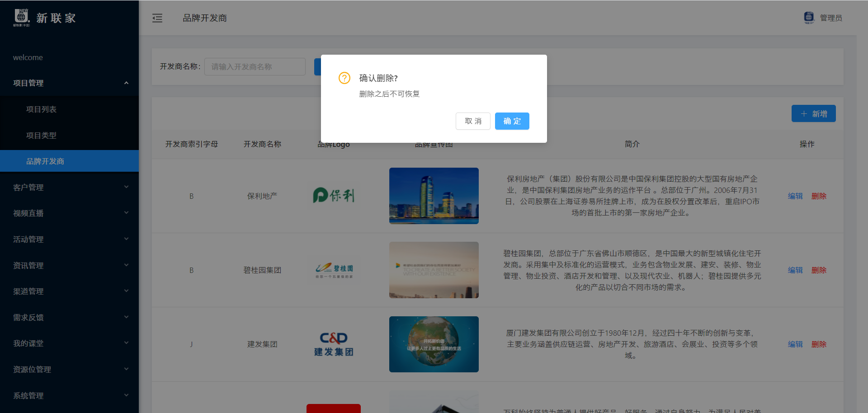
Task: Click the 删除之后不可恢复 dialog message
Action: [389, 94]
